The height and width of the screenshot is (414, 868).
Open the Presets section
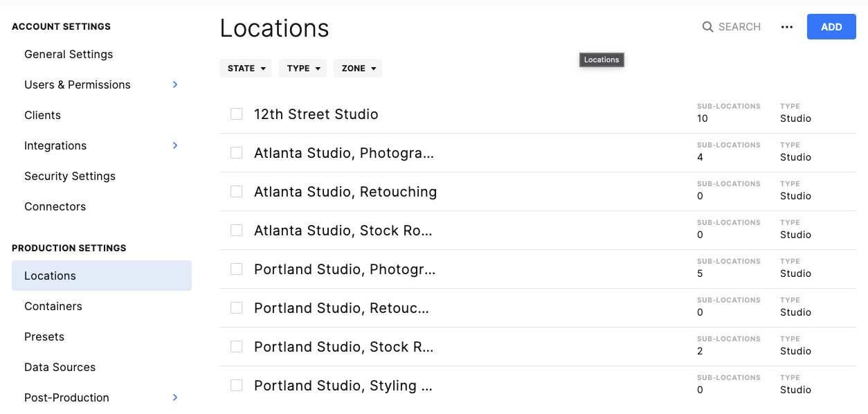click(x=44, y=336)
